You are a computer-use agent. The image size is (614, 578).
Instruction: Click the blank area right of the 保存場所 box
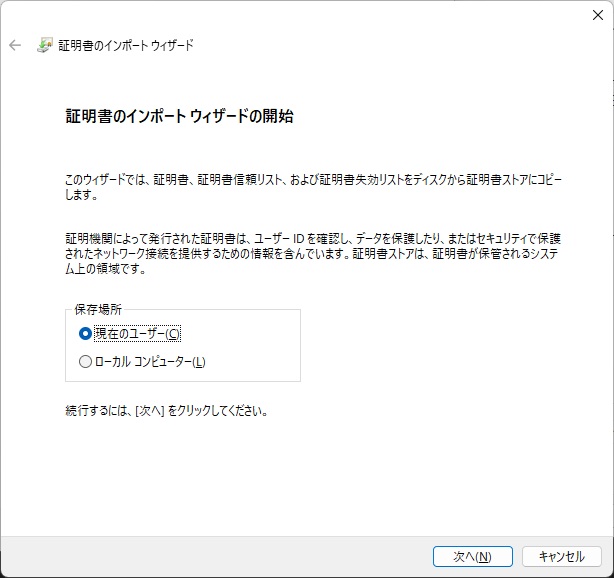[x=450, y=345]
